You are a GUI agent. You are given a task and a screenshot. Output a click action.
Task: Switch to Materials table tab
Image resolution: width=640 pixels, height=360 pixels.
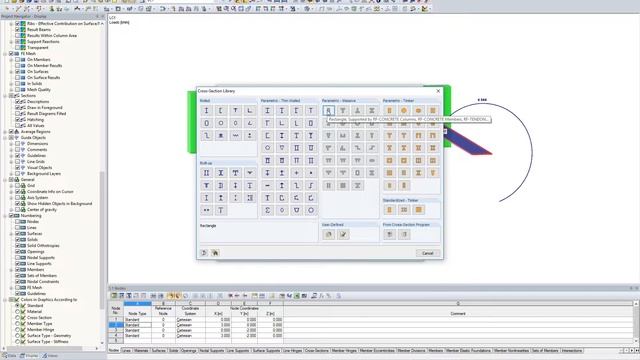point(141,351)
